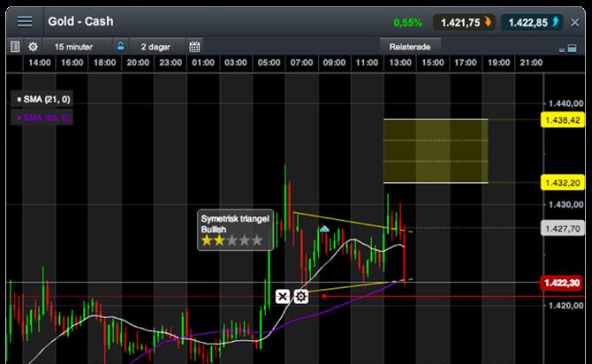This screenshot has width=592, height=364.
Task: Click the 1.420,00 price axis label
Action: point(565,306)
